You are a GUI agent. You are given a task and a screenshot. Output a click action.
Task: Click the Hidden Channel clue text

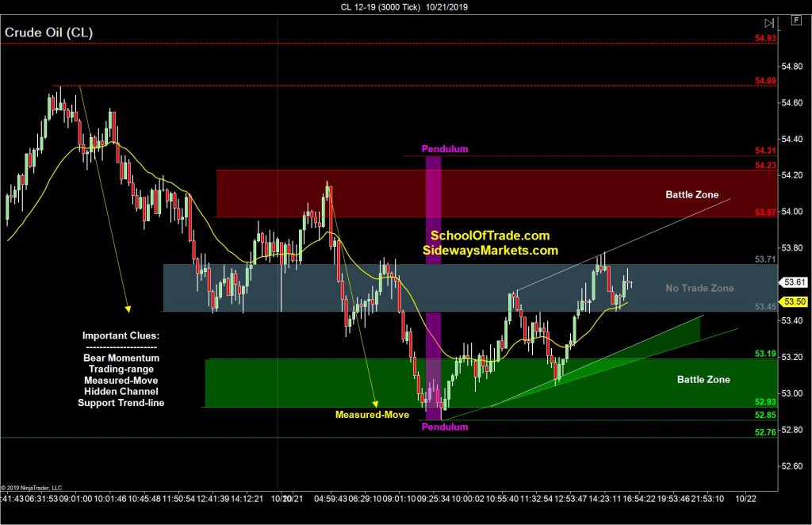click(x=121, y=392)
